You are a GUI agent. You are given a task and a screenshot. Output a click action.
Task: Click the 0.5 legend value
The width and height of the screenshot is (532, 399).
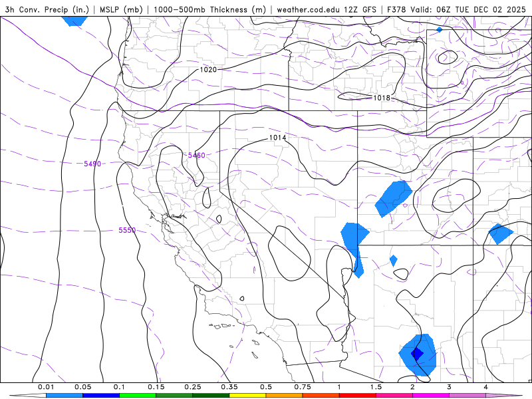(266, 387)
